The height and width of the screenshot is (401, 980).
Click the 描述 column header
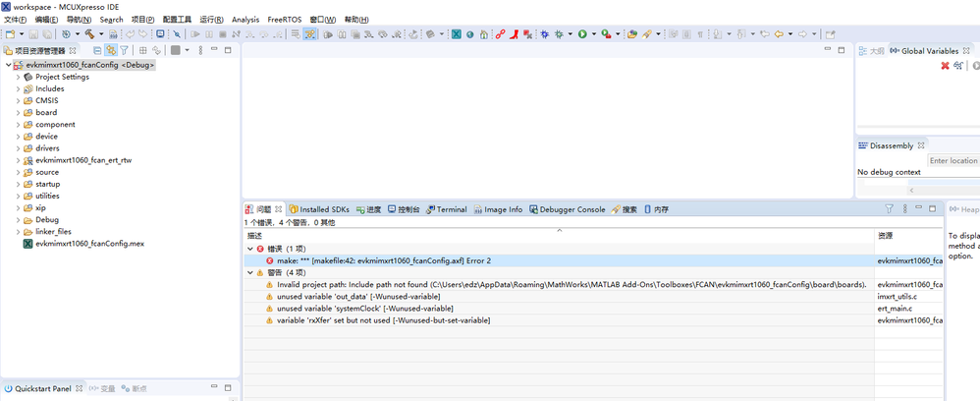click(559, 237)
